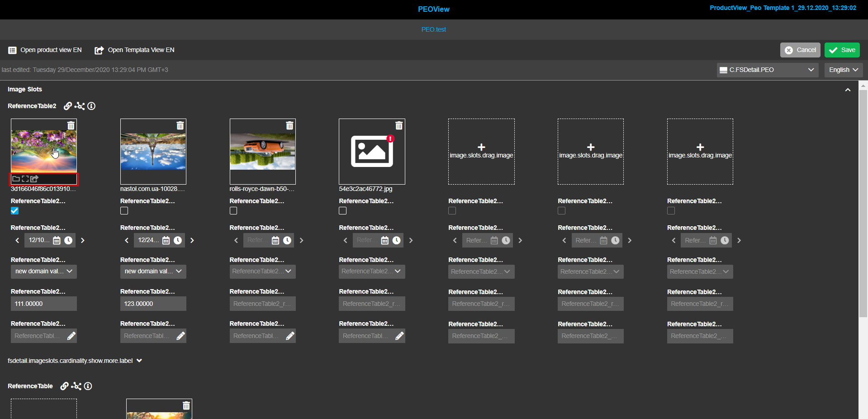The height and width of the screenshot is (419, 868).
Task: Uncheck the checked box under first image
Action: [x=15, y=211]
